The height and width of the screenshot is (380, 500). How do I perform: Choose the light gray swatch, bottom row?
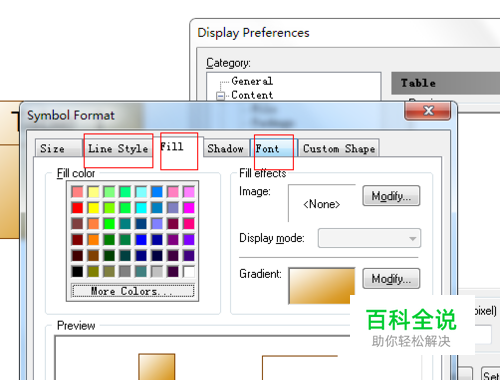tap(157, 271)
